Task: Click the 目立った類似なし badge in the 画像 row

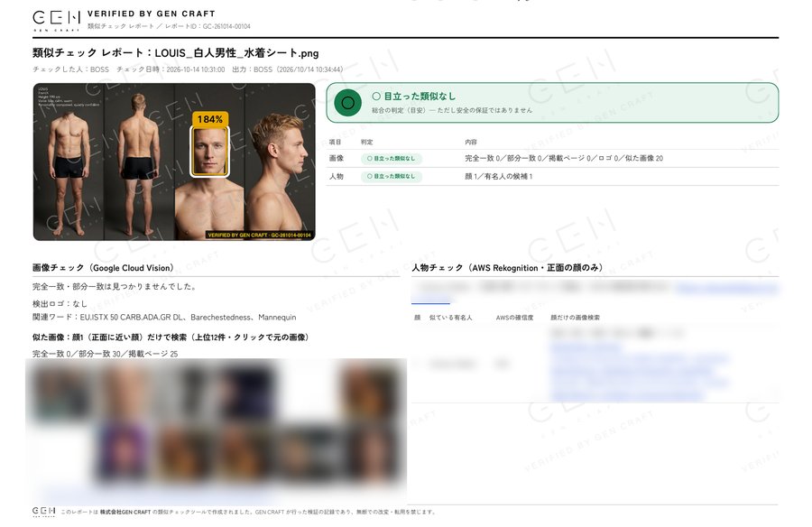Action: click(x=392, y=159)
